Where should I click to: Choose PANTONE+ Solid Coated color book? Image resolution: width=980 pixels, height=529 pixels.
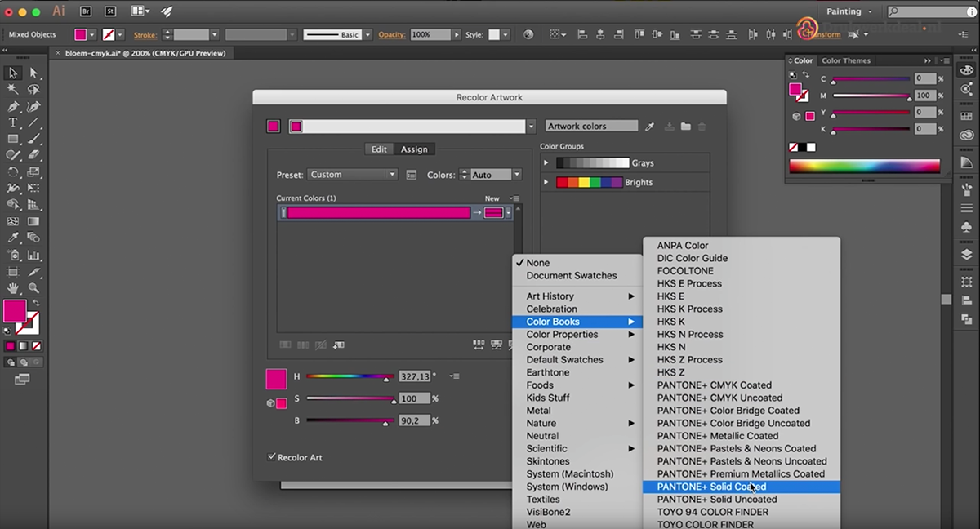click(711, 487)
